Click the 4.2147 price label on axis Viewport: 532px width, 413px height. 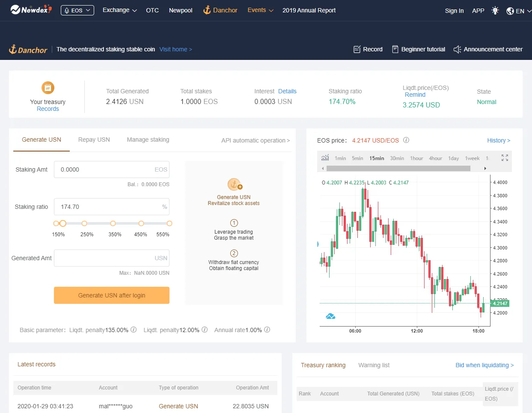pyautogui.click(x=500, y=303)
